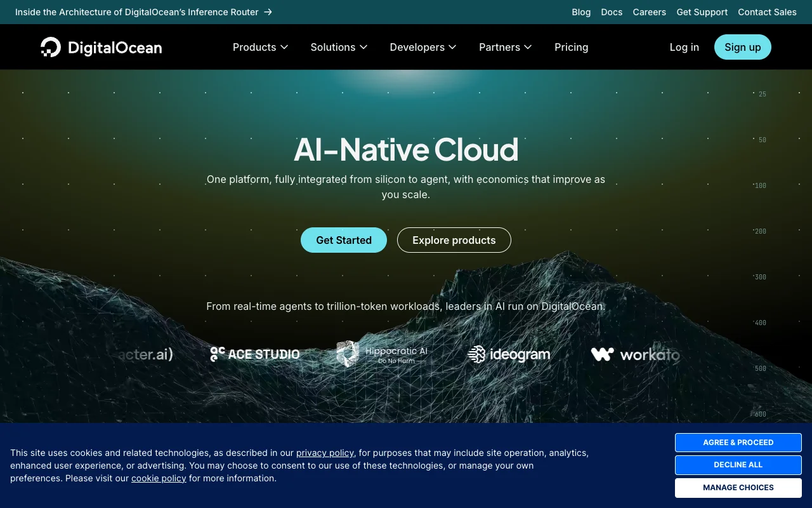Screen dimensions: 812x508
Task: Click the ideogram logo
Action: click(509, 354)
